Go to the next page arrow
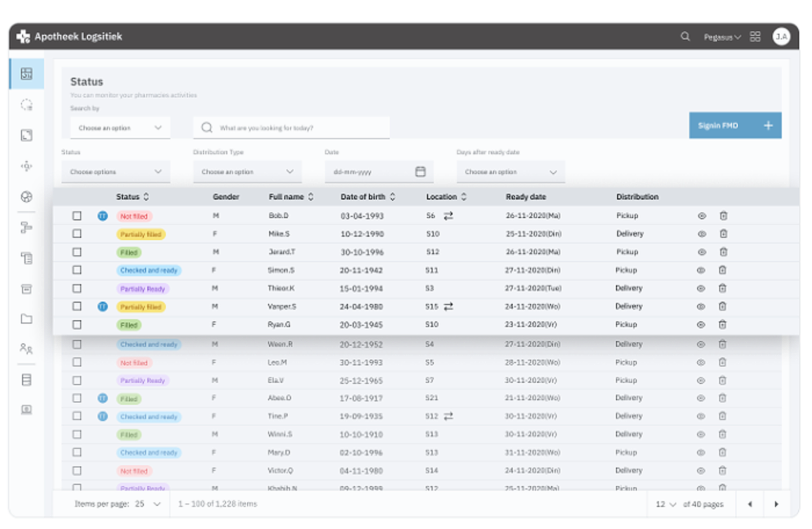Viewport: 812px width, 529px height. tap(777, 504)
